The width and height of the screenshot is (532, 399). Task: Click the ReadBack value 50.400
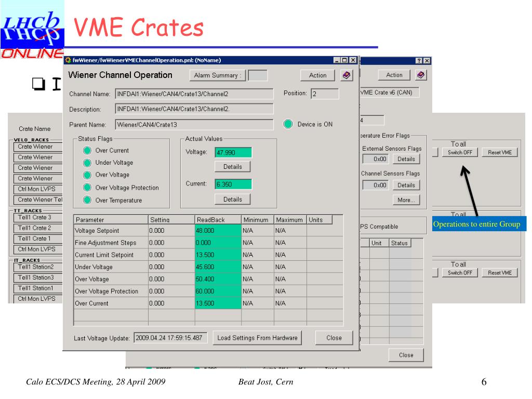pyautogui.click(x=218, y=279)
